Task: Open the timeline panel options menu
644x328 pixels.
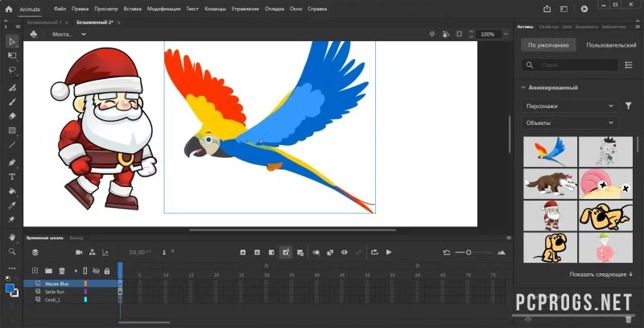Action: coord(509,238)
